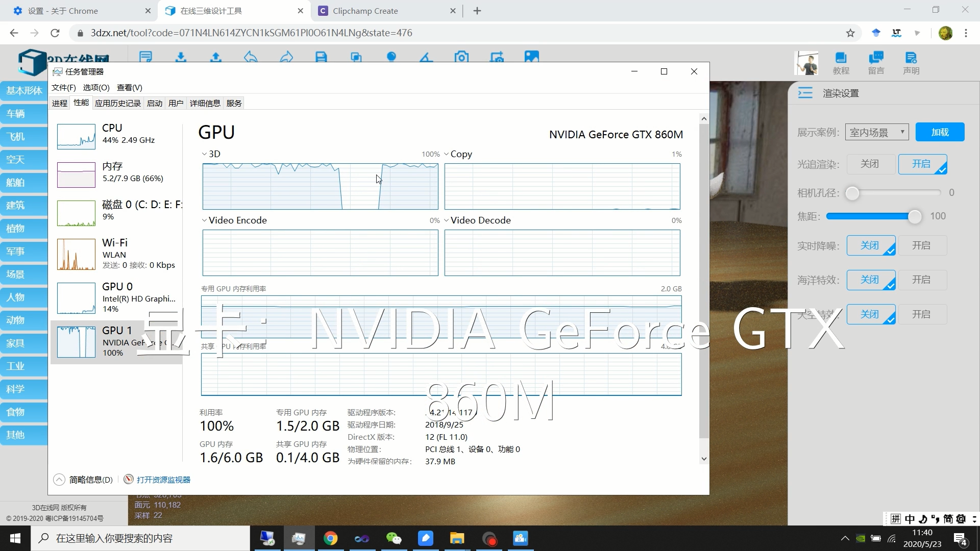This screenshot has width=980, height=551.
Task: Open the 声明 statement icon
Action: 911,63
